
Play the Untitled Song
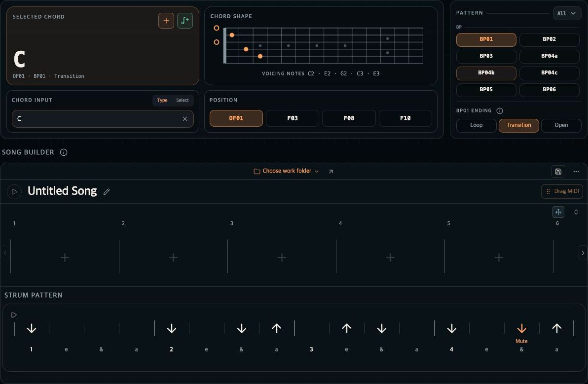click(x=14, y=192)
